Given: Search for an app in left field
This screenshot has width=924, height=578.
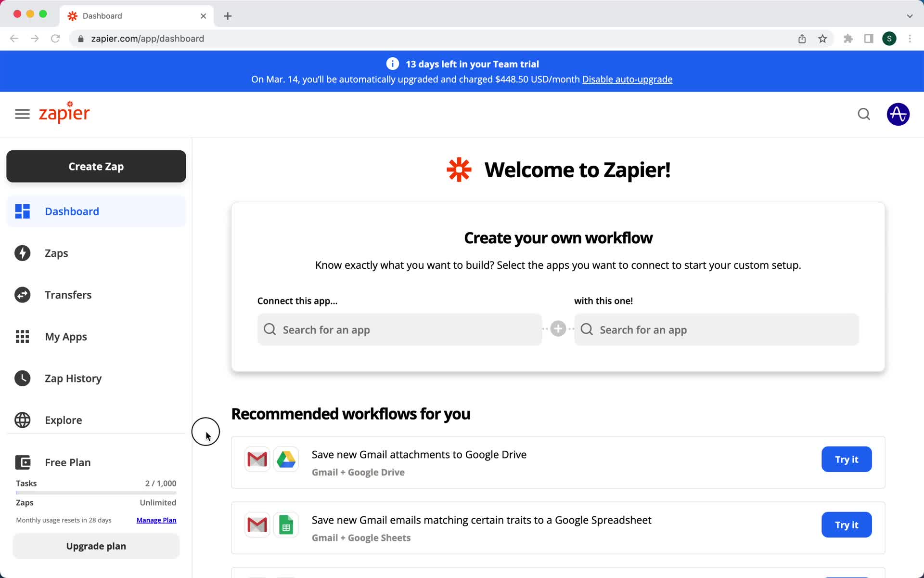Looking at the screenshot, I should pos(400,329).
